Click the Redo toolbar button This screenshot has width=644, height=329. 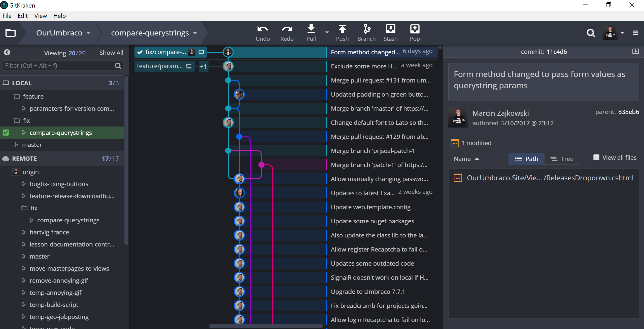pyautogui.click(x=287, y=33)
